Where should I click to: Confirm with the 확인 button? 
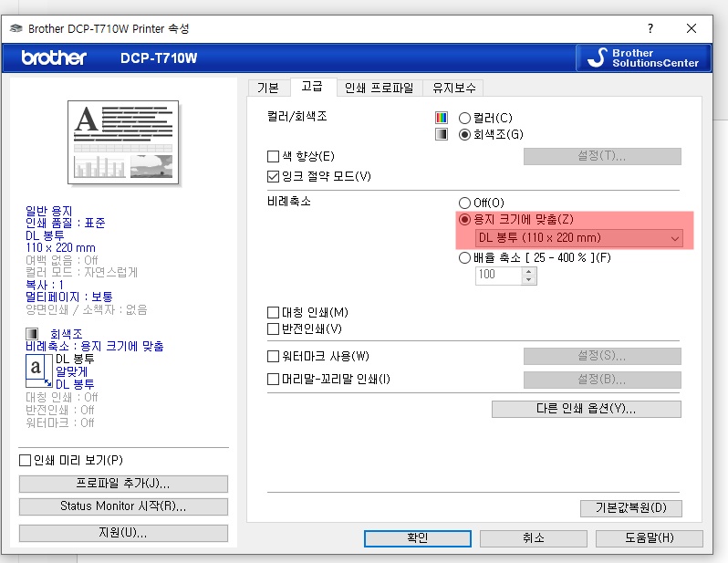(418, 538)
